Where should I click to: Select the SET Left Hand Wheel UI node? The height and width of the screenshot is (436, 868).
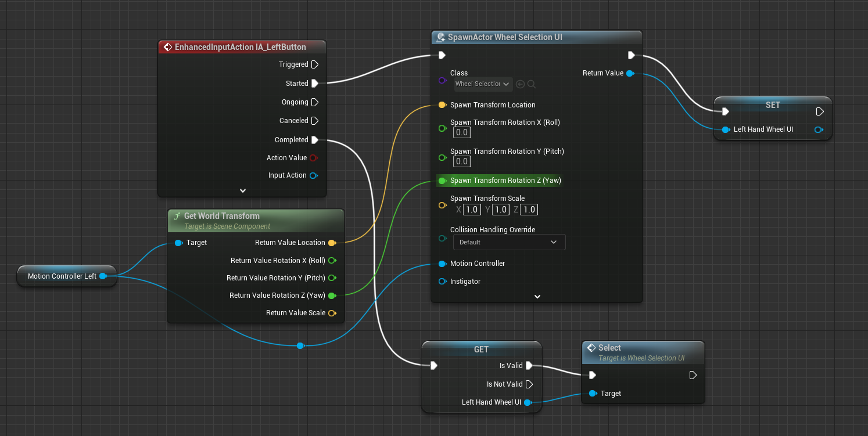click(x=772, y=106)
